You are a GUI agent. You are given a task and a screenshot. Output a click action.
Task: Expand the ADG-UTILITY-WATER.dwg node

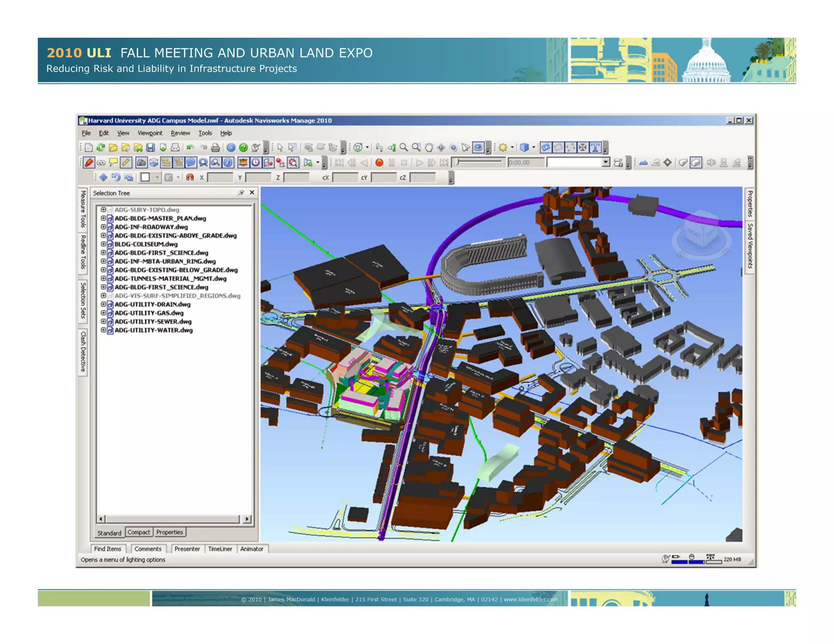tap(103, 330)
